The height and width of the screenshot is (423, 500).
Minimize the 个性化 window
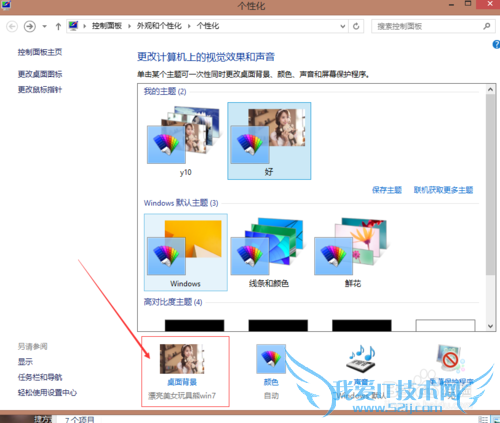click(452, 5)
